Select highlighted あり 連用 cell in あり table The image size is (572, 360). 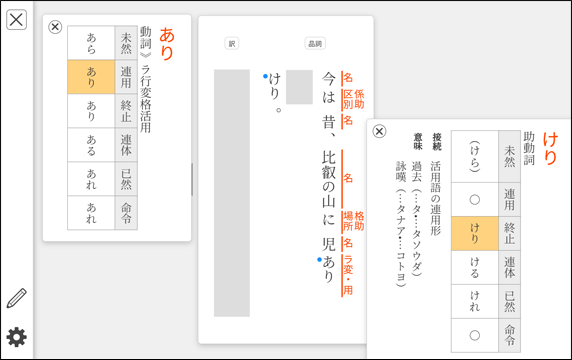pos(91,77)
